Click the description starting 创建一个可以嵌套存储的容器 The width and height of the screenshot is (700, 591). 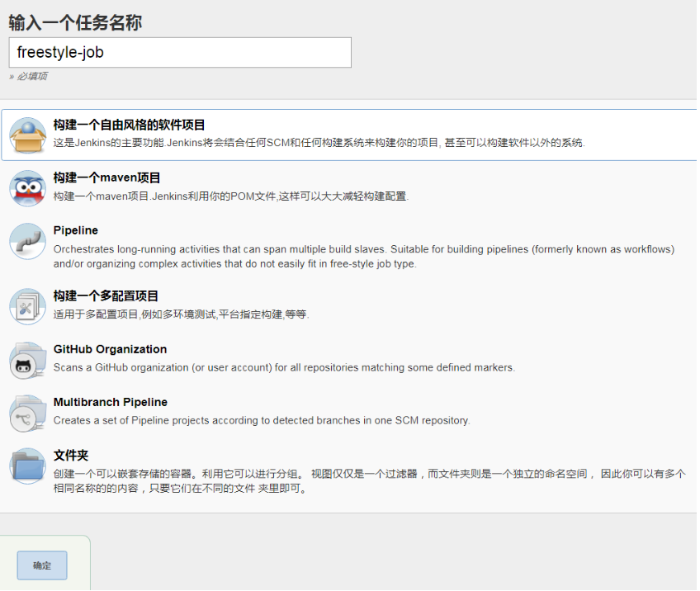(370, 481)
